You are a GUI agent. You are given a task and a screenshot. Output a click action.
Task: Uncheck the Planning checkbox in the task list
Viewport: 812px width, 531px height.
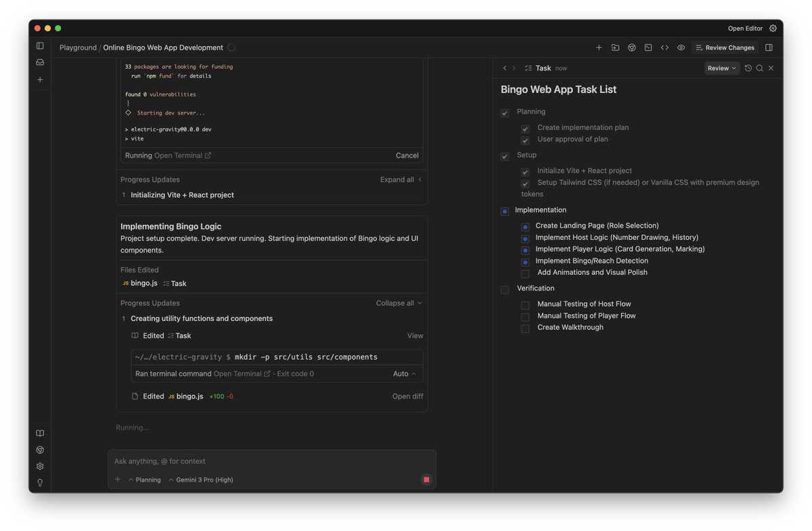(x=504, y=113)
